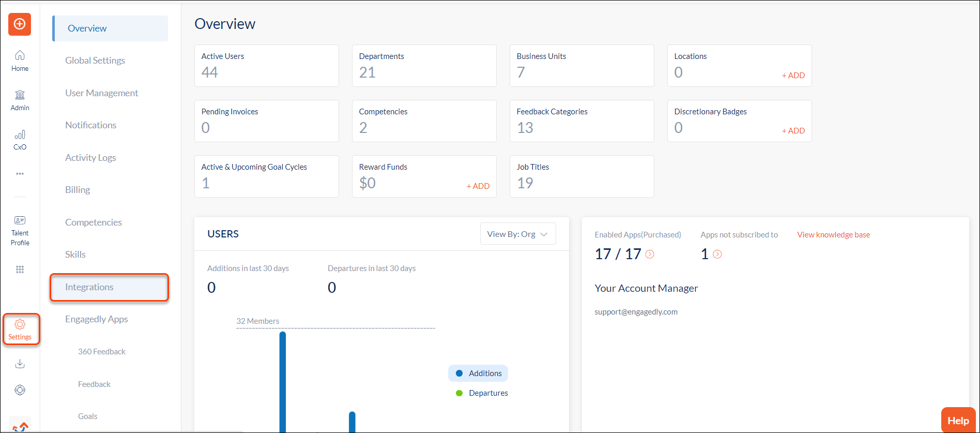Open User Management
Image resolution: width=980 pixels, height=433 pixels.
[x=102, y=93]
